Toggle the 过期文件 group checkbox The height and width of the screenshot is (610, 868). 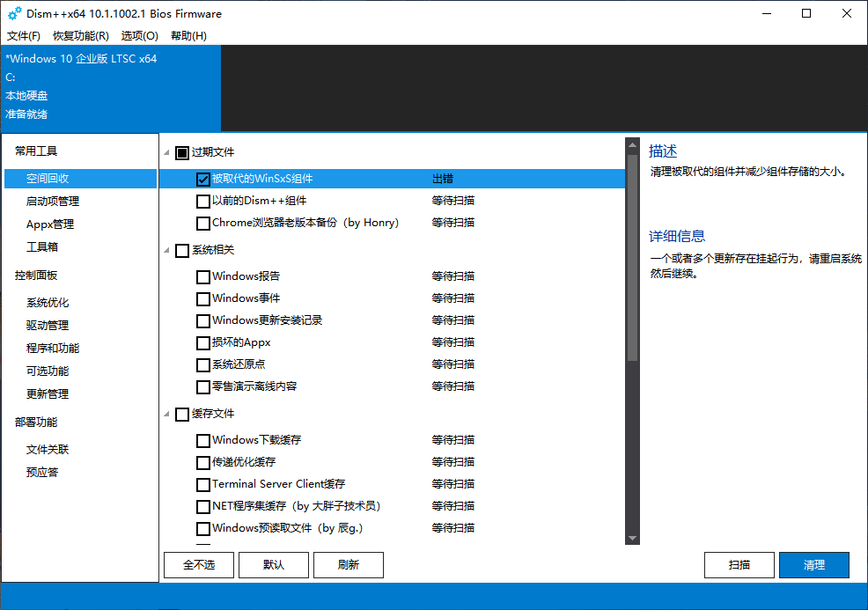pos(182,153)
